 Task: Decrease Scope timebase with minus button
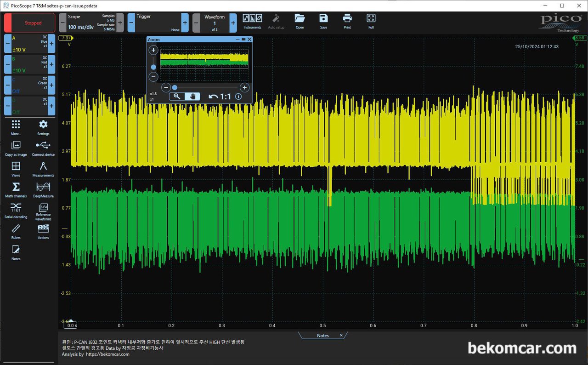(x=63, y=23)
